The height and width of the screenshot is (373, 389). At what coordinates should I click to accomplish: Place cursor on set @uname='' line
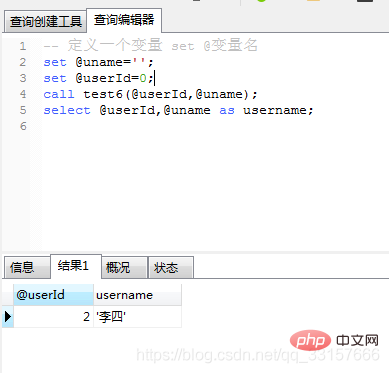(x=98, y=62)
